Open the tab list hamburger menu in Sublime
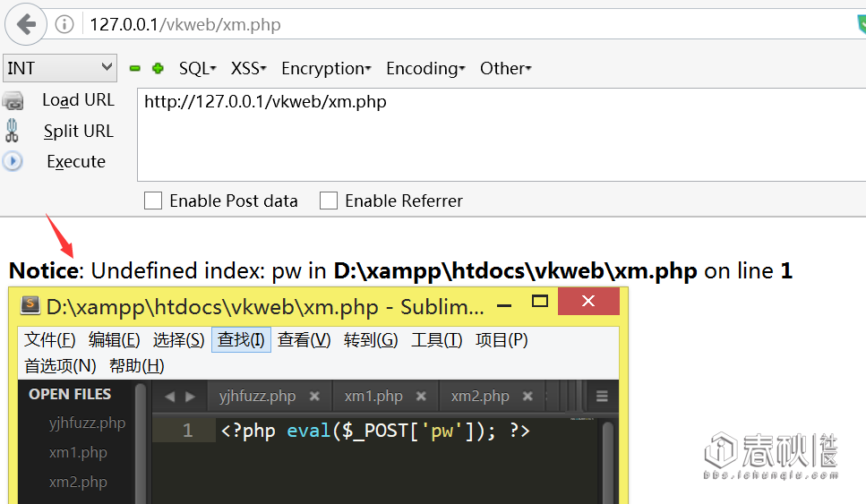Viewport: 866px width, 504px height. [602, 397]
